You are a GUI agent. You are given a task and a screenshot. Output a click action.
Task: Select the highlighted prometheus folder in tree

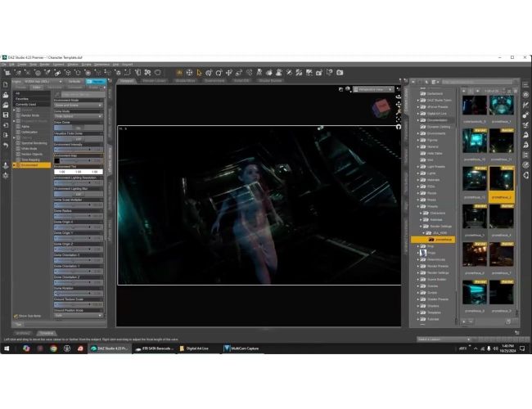pyautogui.click(x=433, y=240)
